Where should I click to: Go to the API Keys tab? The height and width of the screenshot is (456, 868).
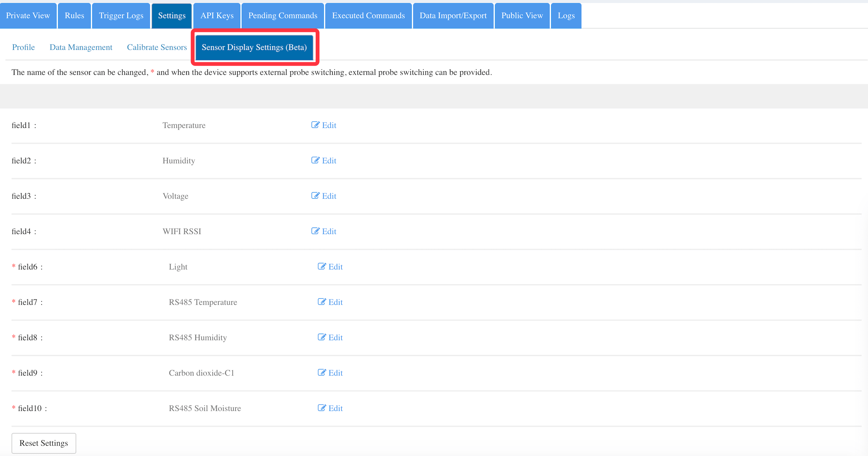(217, 16)
